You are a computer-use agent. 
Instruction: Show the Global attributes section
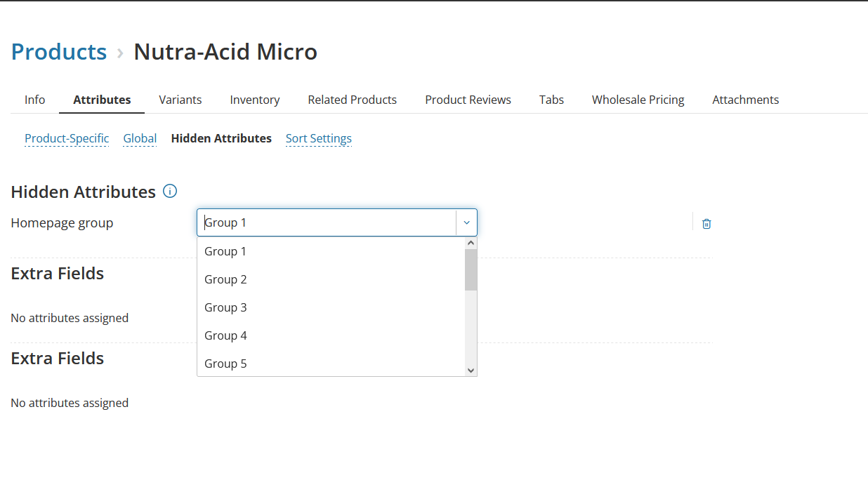click(140, 138)
